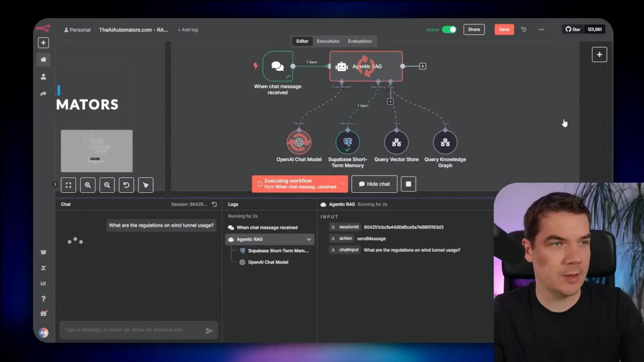Open the Personal user sidebar icon

pos(43,77)
